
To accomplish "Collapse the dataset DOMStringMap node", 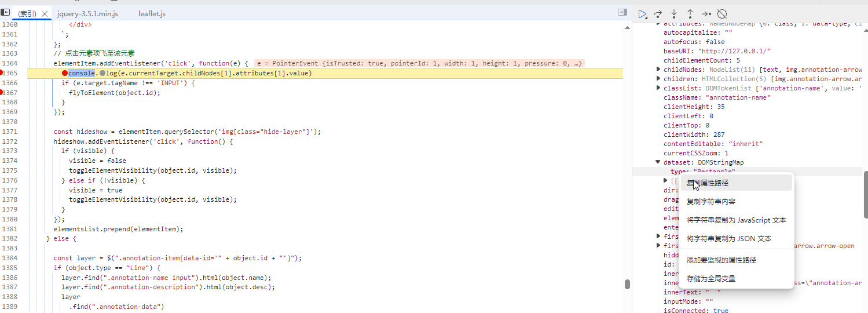I will tap(658, 162).
